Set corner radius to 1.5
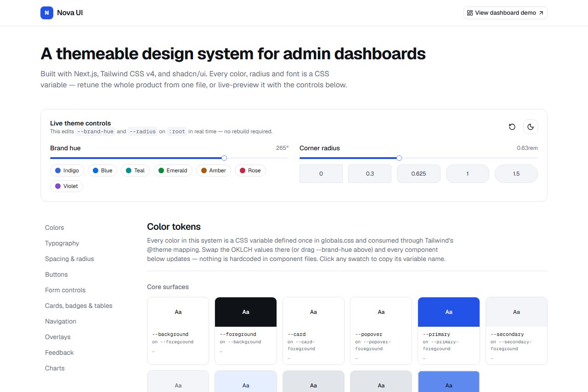This screenshot has width=588, height=392. point(516,174)
